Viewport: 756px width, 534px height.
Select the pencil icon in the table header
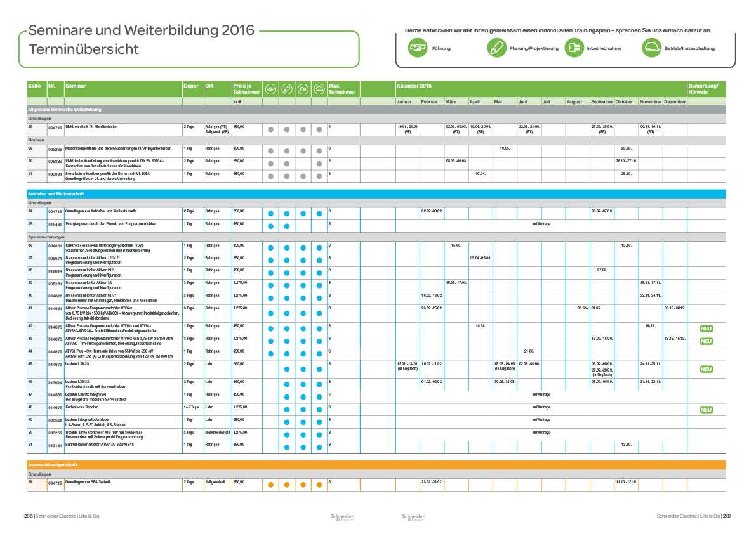[x=287, y=89]
